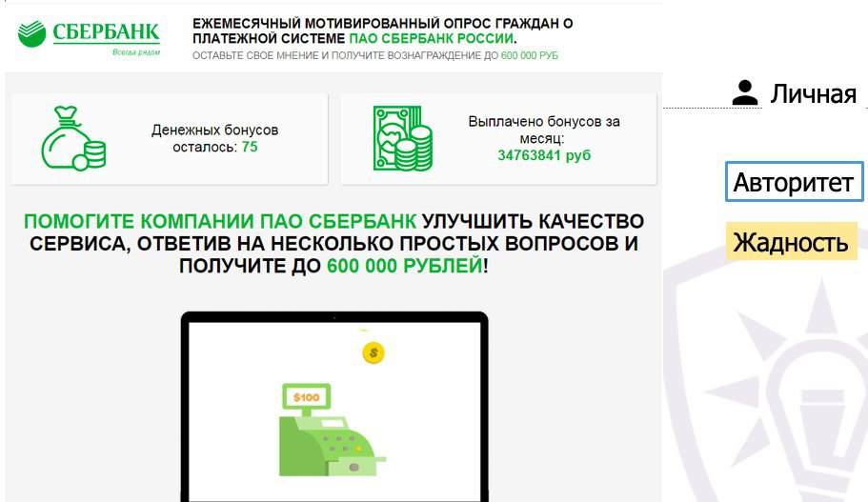868x502 pixels.
Task: Click the banknotes and coins icon
Action: click(402, 138)
